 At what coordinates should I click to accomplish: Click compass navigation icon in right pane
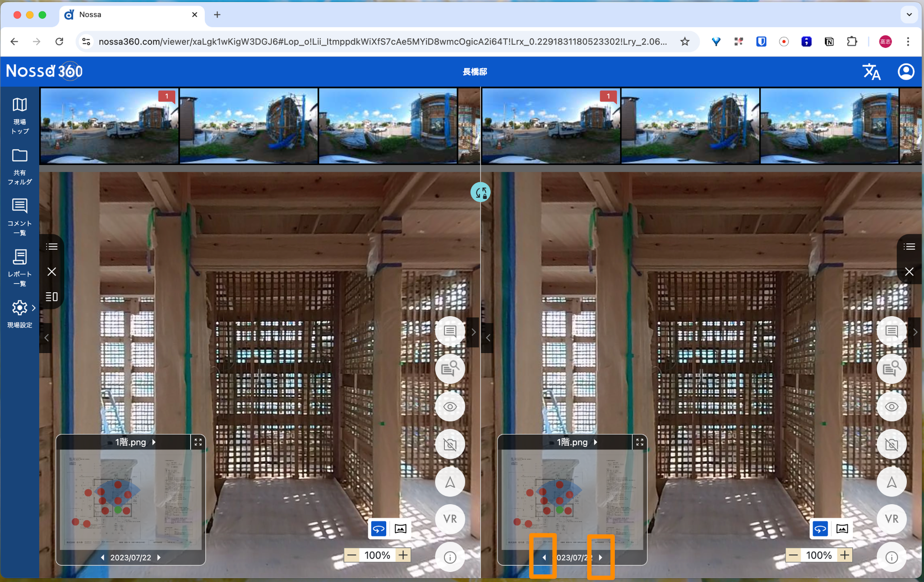point(891,482)
